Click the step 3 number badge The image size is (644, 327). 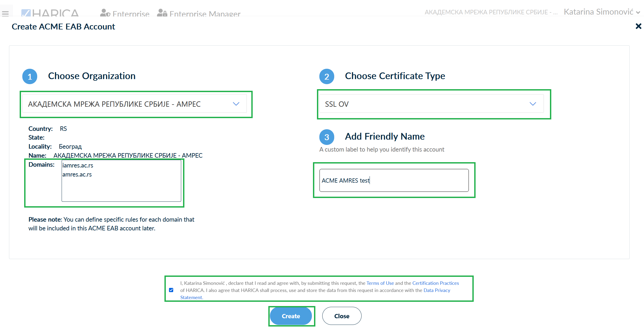click(x=327, y=137)
